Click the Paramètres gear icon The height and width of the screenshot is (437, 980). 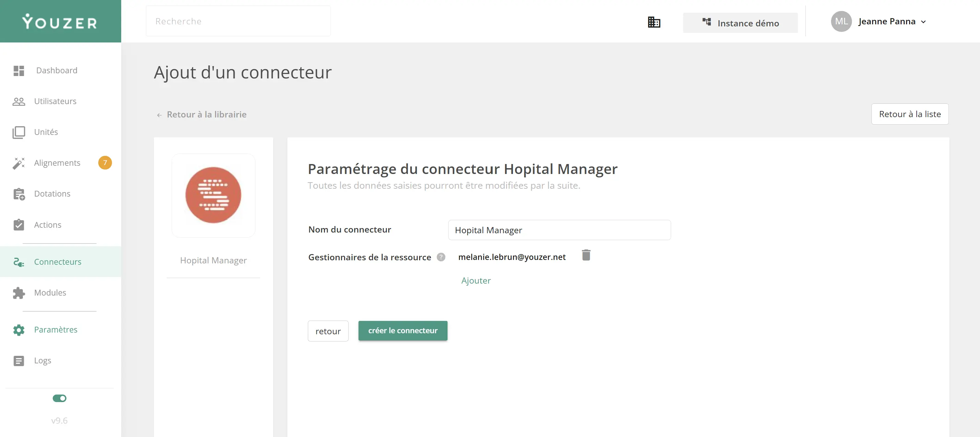[18, 330]
